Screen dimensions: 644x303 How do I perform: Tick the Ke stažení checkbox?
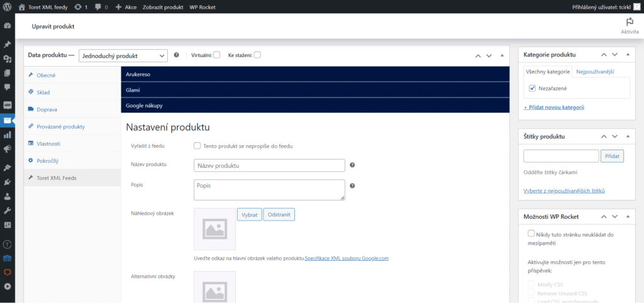coord(257,55)
